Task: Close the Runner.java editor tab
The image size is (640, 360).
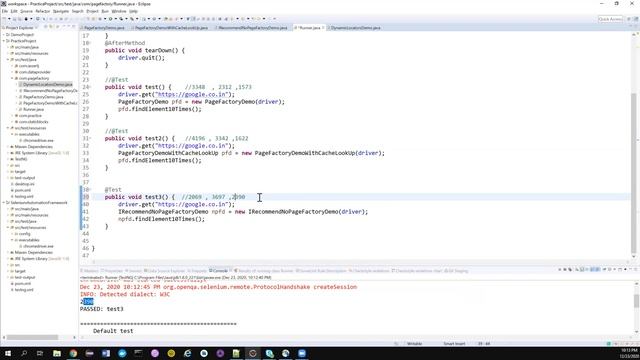Action: pos(323,28)
